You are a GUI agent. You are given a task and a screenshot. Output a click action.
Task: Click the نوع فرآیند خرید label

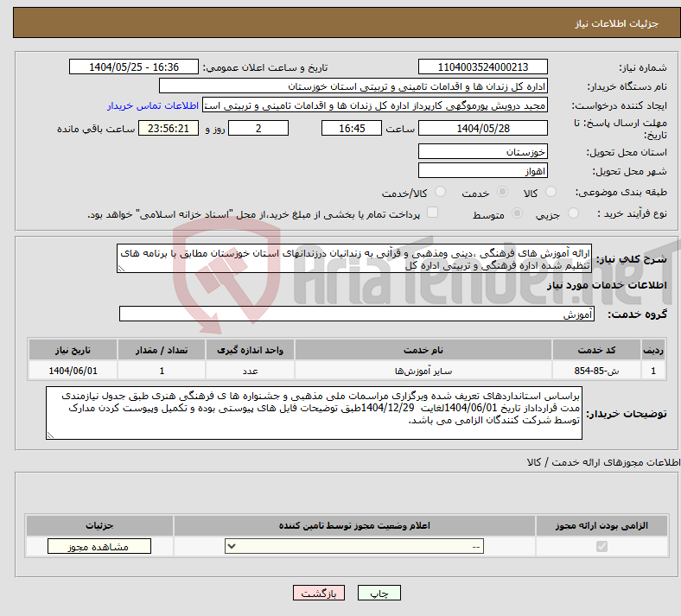click(x=632, y=213)
